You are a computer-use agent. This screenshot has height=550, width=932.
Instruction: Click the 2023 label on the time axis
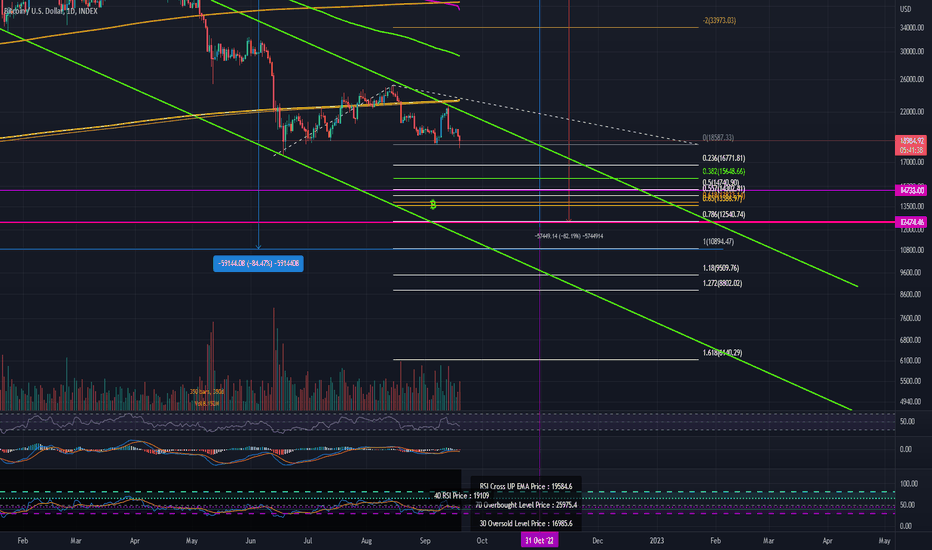click(656, 540)
